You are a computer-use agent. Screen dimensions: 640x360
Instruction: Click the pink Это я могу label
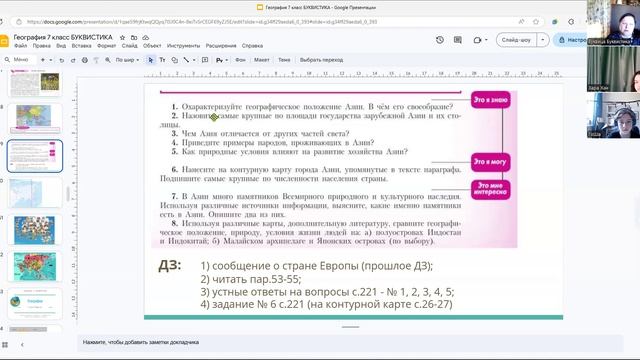(x=490, y=162)
